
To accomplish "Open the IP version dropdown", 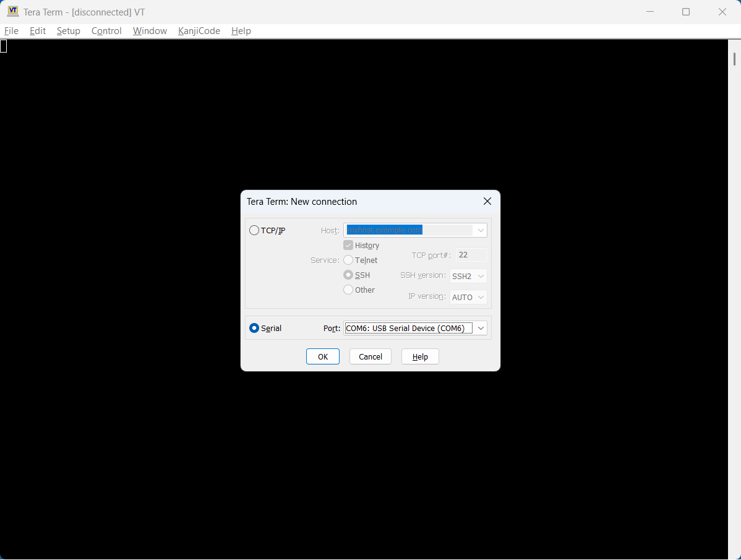I will (481, 297).
